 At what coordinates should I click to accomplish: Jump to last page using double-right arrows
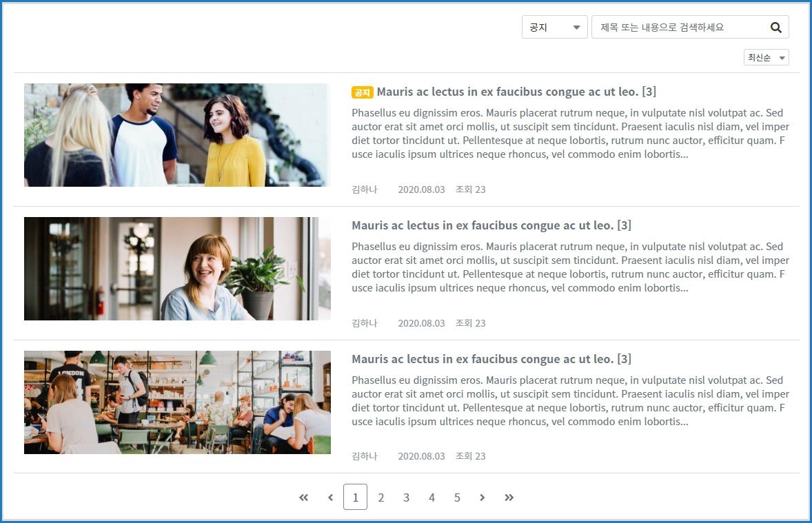pos(509,498)
